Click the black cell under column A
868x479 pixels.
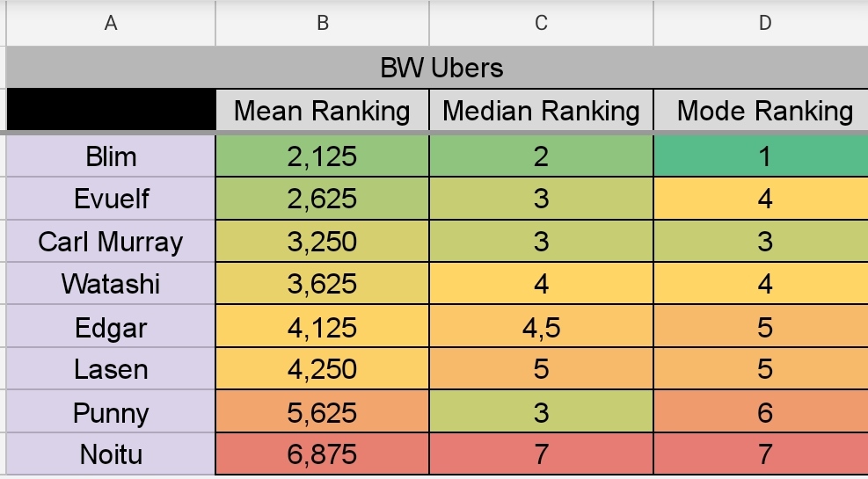pyautogui.click(x=111, y=110)
